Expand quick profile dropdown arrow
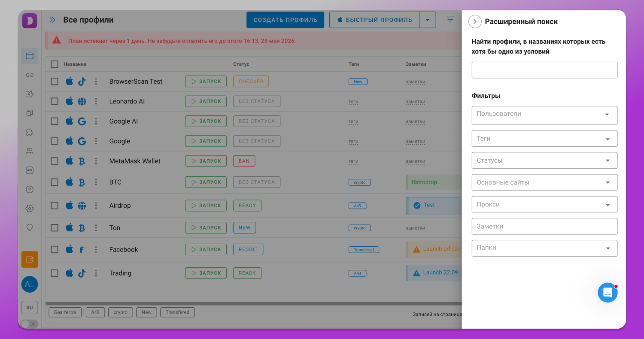This screenshot has height=339, width=644. (x=427, y=20)
